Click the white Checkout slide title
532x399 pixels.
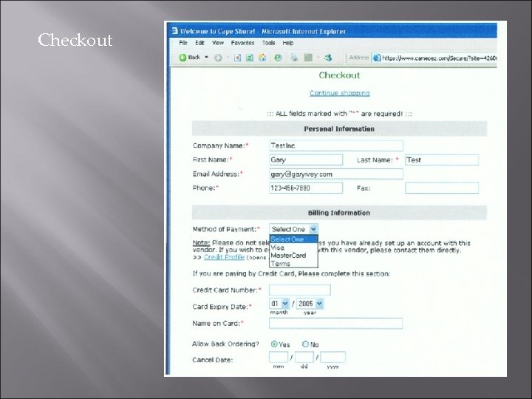point(75,40)
